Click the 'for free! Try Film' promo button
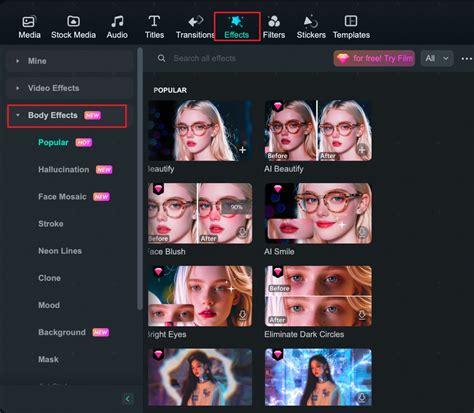 (x=374, y=59)
